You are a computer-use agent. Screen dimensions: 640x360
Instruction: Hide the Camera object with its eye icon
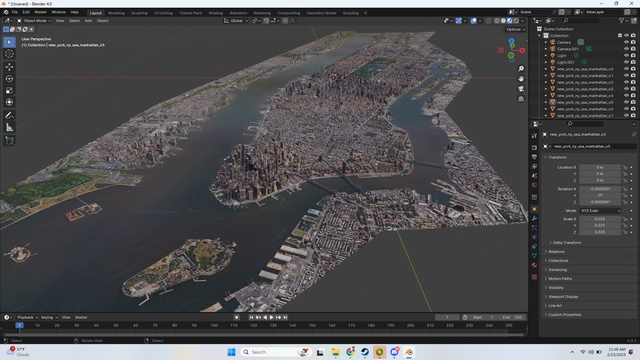tap(626, 42)
